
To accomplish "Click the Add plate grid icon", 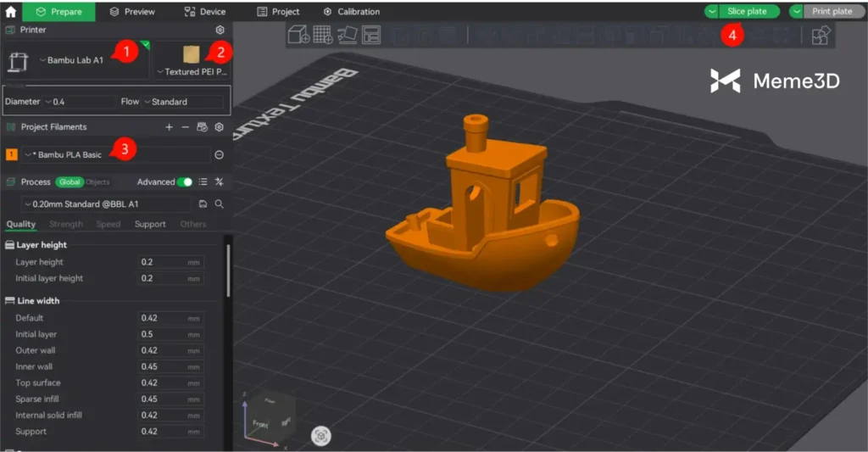I will click(323, 35).
